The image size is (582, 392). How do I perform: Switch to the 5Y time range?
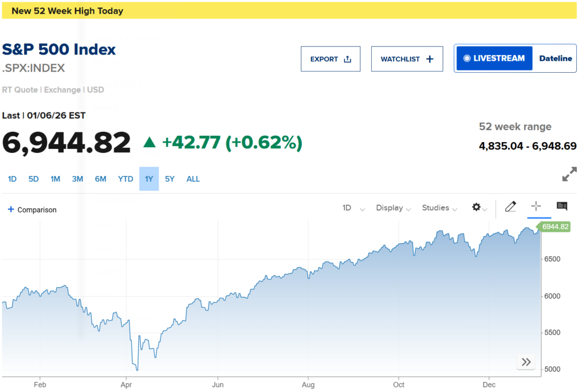170,179
